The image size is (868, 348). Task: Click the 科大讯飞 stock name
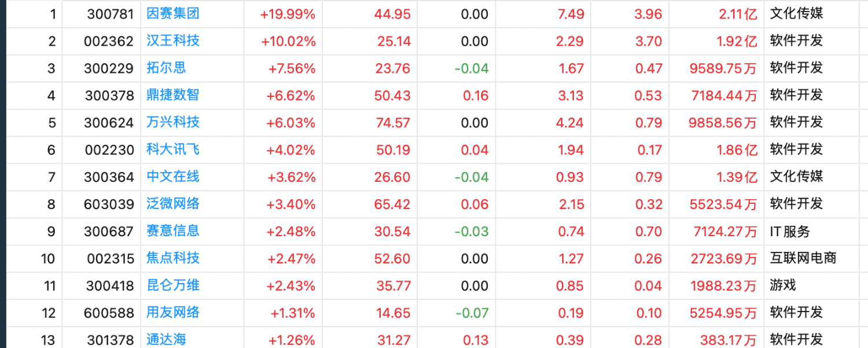click(x=173, y=149)
